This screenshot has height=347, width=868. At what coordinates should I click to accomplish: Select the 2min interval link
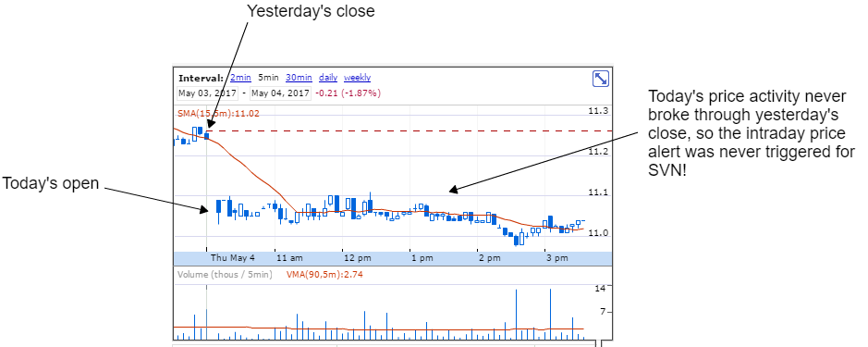tap(241, 78)
